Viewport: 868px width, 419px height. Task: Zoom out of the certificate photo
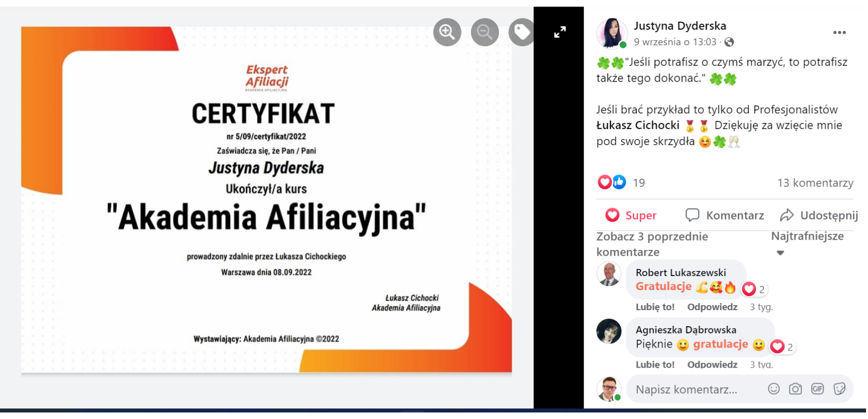pyautogui.click(x=484, y=32)
